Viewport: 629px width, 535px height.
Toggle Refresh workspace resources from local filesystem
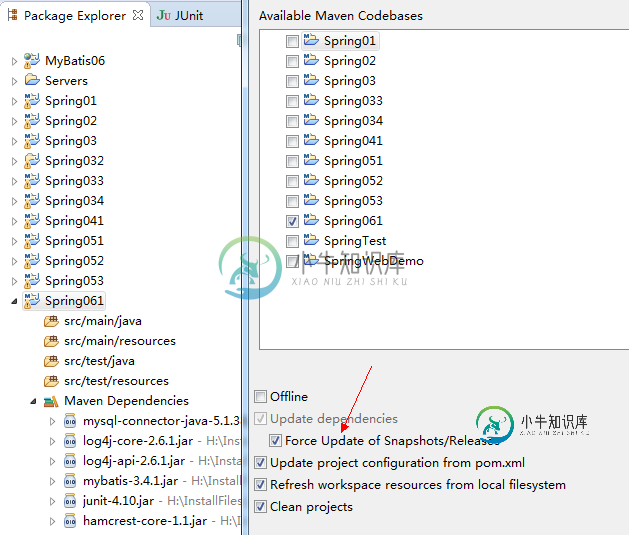(x=260, y=485)
